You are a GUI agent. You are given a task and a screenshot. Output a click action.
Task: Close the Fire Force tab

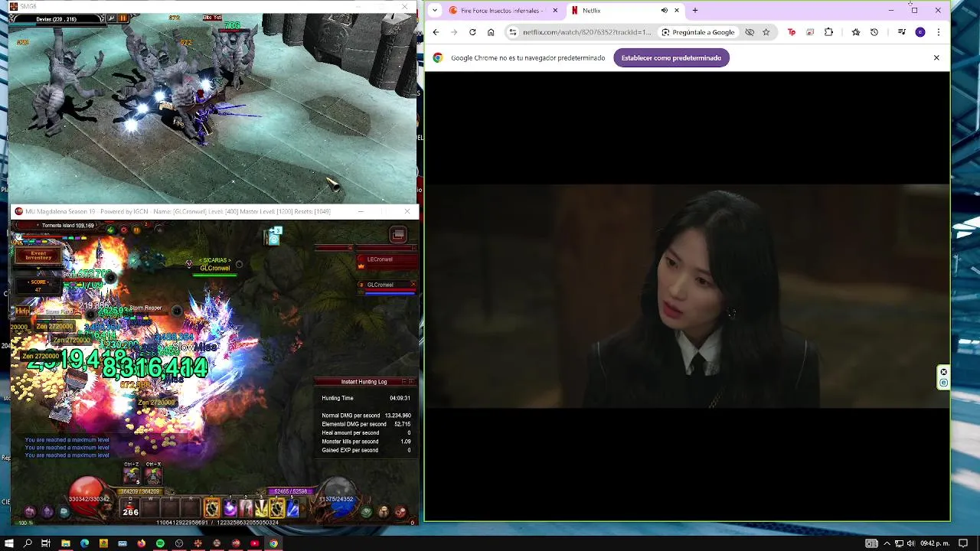[555, 11]
